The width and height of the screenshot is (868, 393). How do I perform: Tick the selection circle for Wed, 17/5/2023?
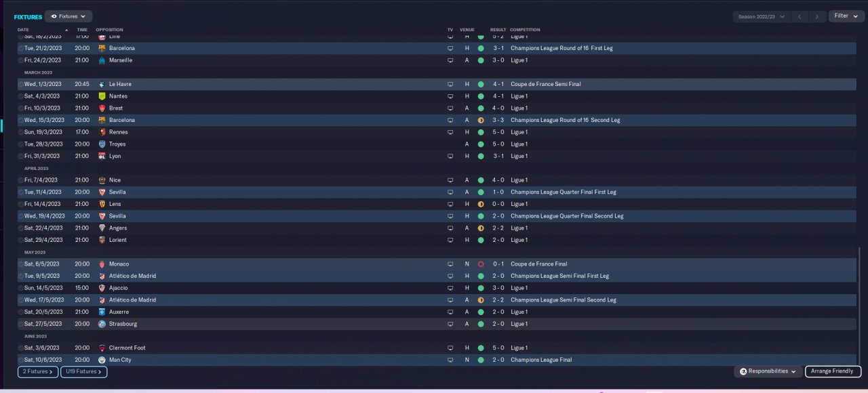click(x=21, y=300)
